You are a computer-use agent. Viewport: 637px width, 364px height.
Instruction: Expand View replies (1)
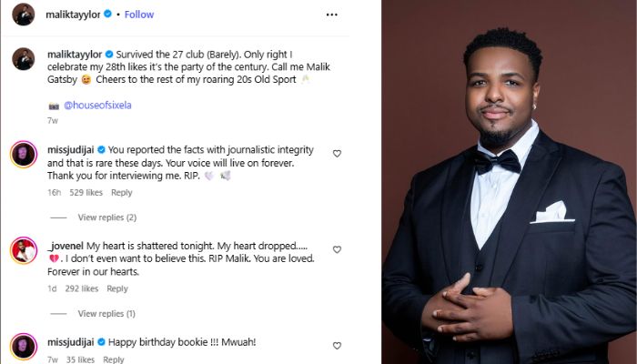tap(106, 314)
